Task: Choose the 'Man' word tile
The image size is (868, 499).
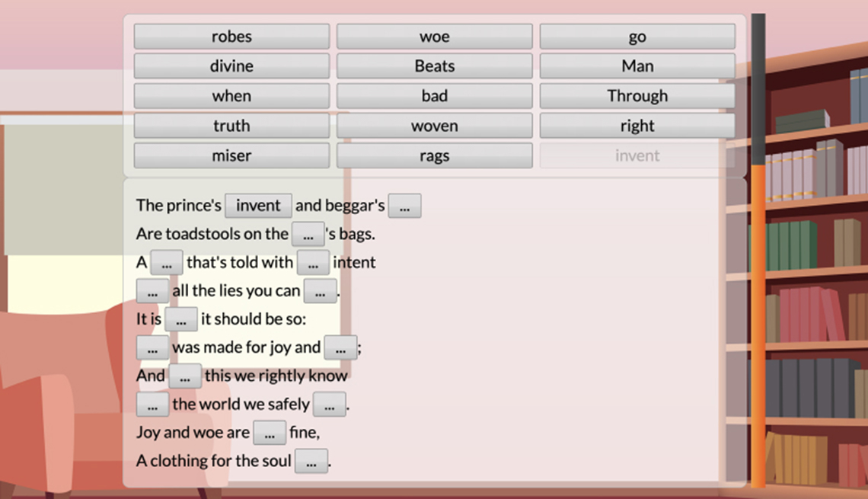Action: point(637,66)
